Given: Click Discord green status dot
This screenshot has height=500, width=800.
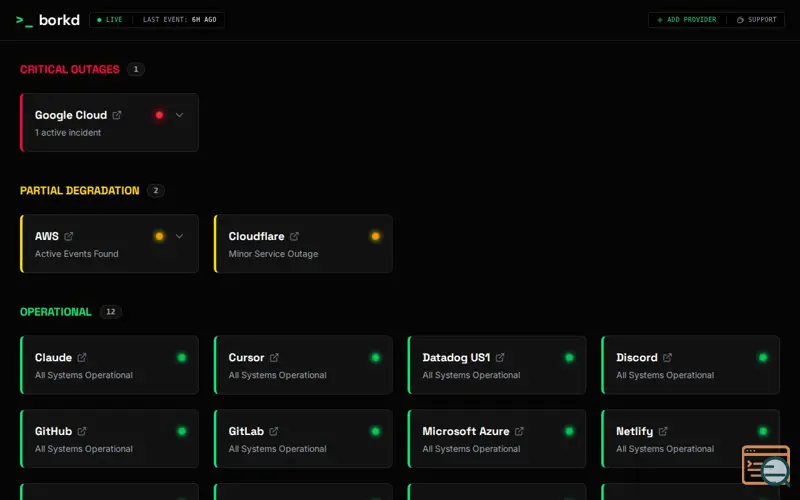Looking at the screenshot, I should pos(763,358).
